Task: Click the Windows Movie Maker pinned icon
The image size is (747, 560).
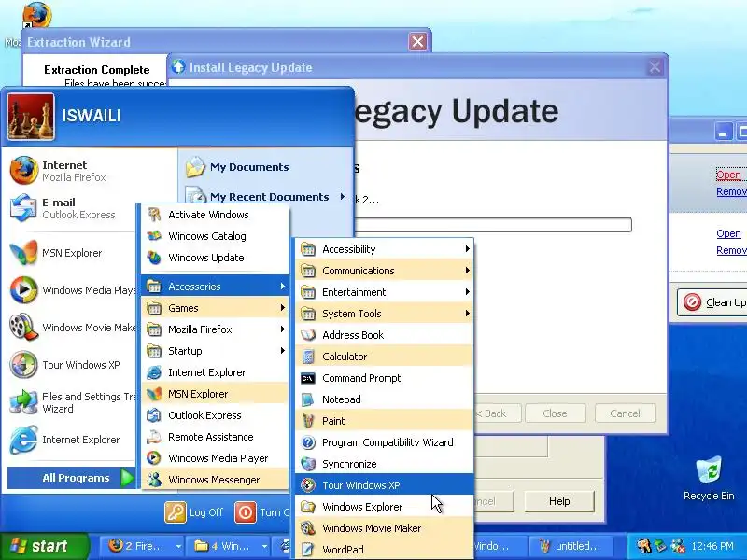Action: point(24,328)
